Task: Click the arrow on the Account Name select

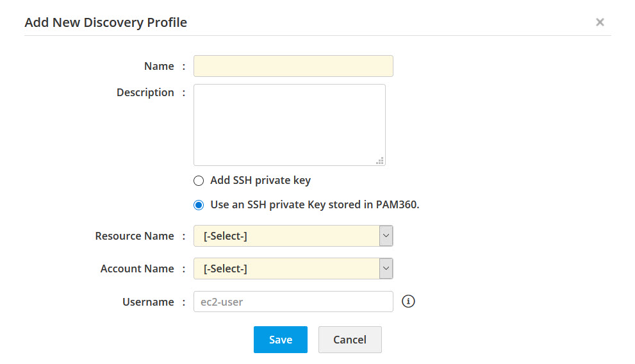Action: 386,269
